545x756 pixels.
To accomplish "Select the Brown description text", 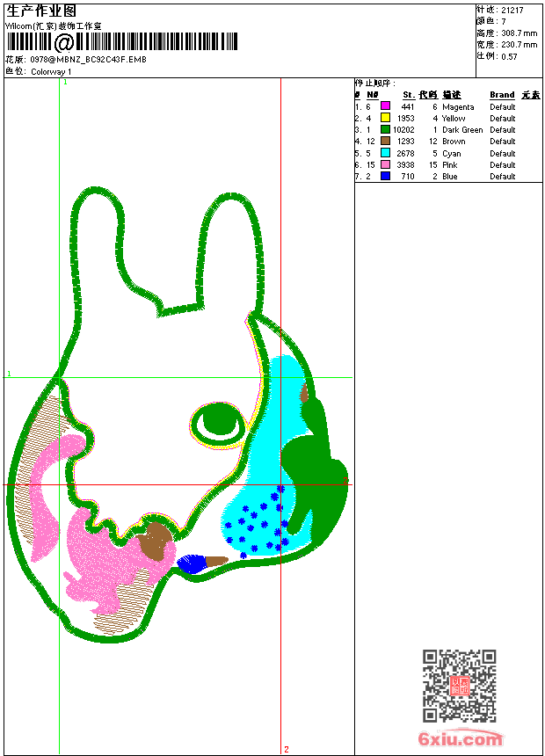I will (x=454, y=142).
